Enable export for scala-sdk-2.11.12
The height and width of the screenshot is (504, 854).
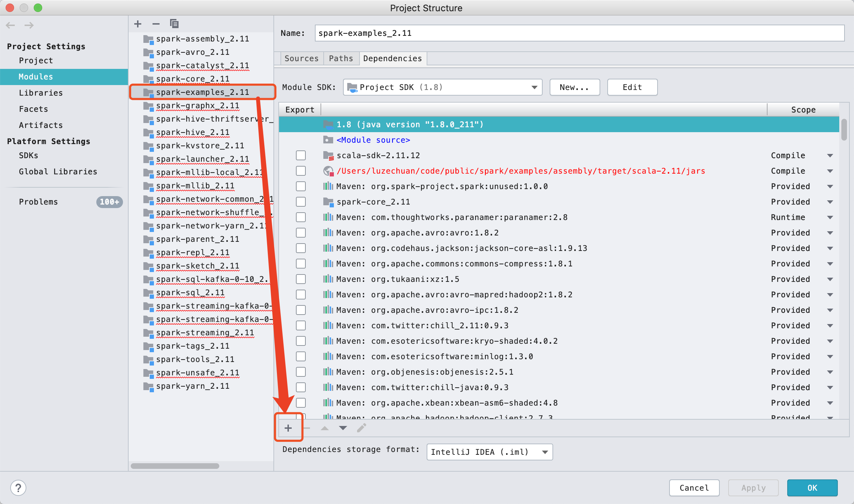[x=301, y=155]
